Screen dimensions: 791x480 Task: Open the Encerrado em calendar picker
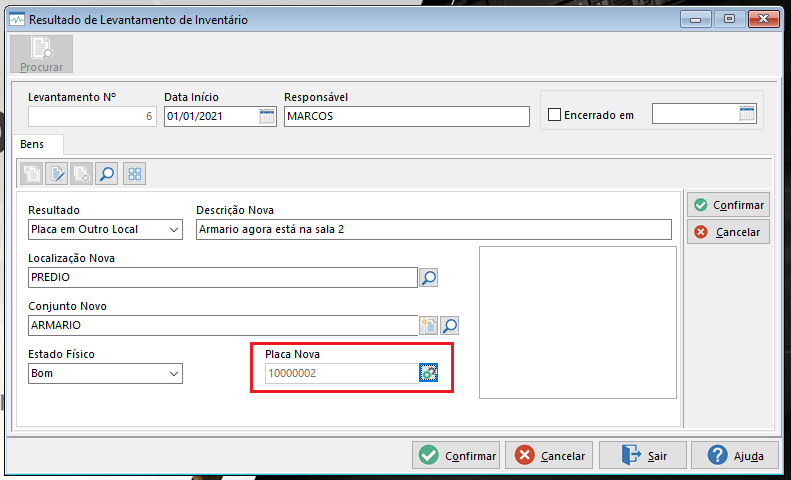click(x=747, y=114)
